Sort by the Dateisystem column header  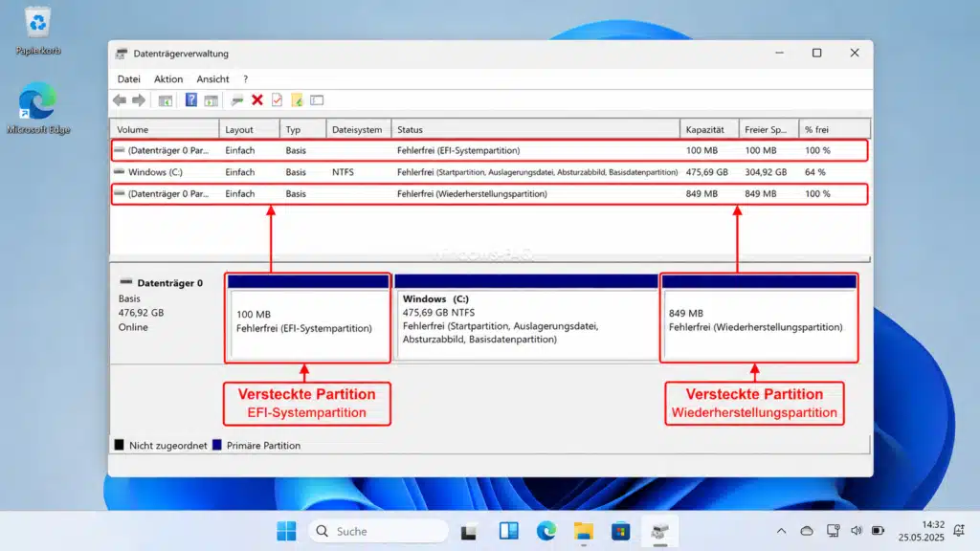359,129
